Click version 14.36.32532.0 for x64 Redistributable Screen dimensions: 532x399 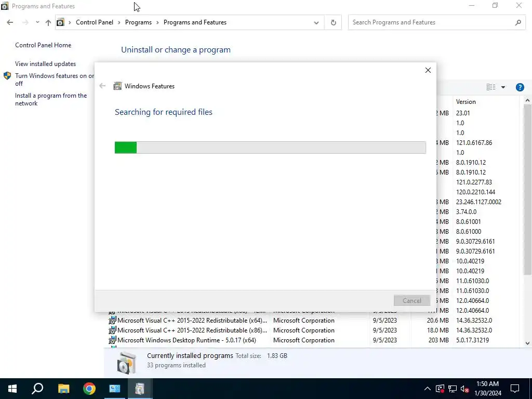coord(474,320)
